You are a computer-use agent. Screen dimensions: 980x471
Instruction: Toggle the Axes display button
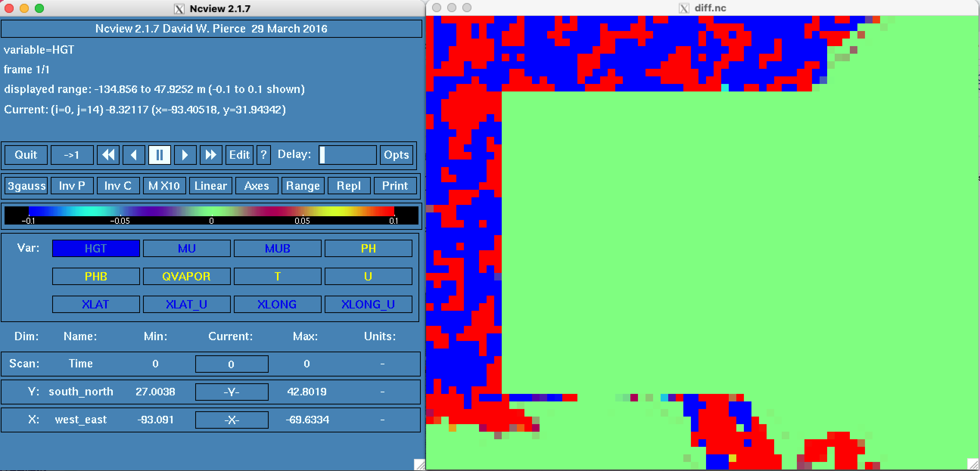pos(257,186)
